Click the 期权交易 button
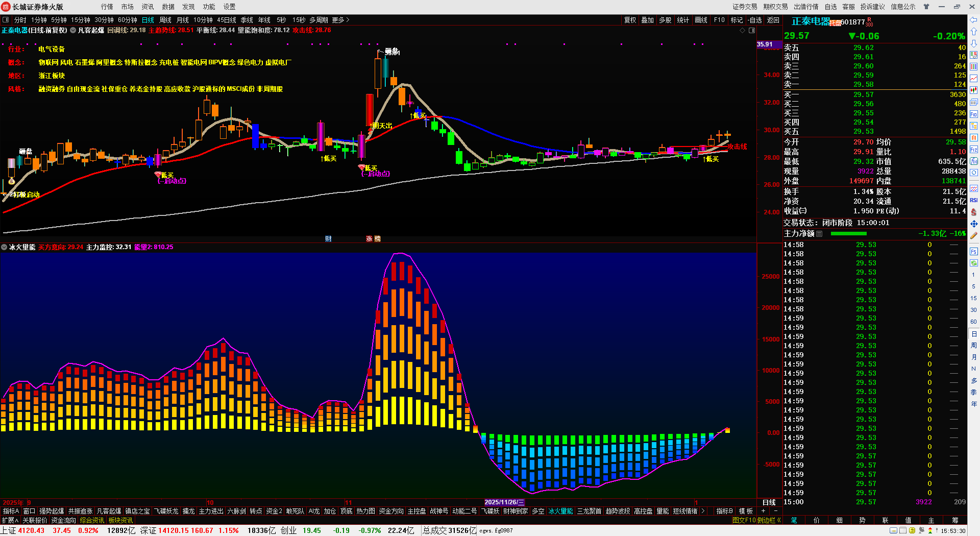The width and height of the screenshot is (980, 536). 776,7
